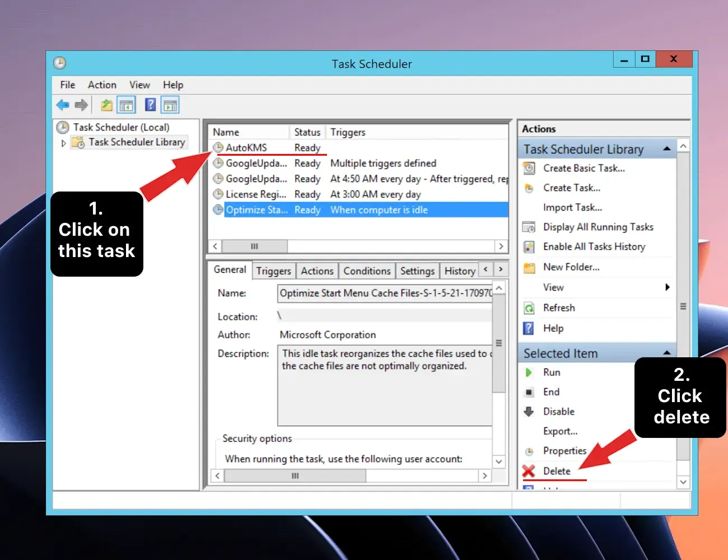
Task: Collapse the Selected Item actions section
Action: click(666, 352)
